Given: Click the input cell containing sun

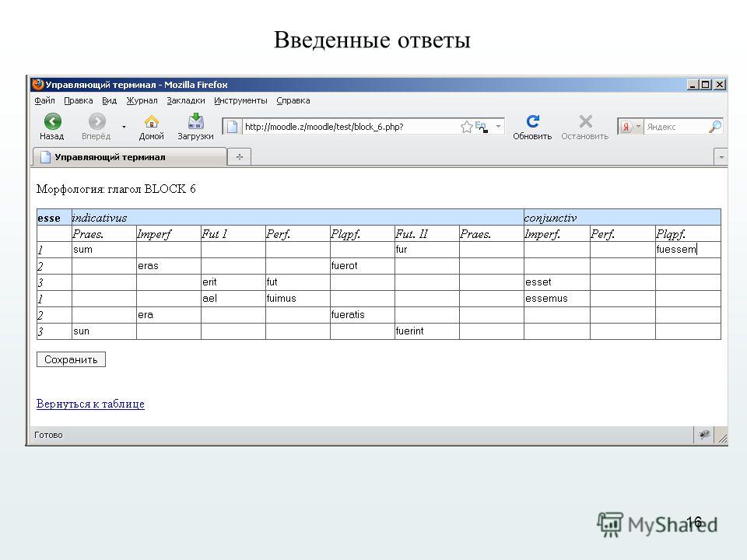Looking at the screenshot, I should [x=103, y=331].
